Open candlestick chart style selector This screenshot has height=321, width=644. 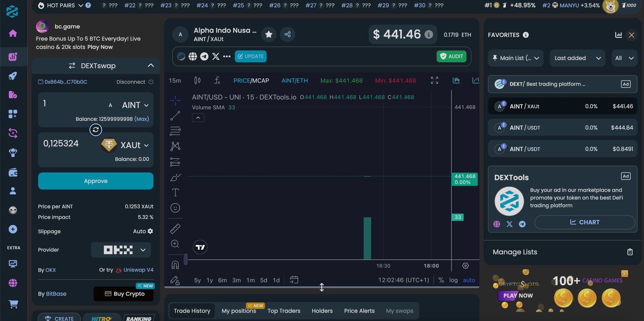(x=197, y=80)
